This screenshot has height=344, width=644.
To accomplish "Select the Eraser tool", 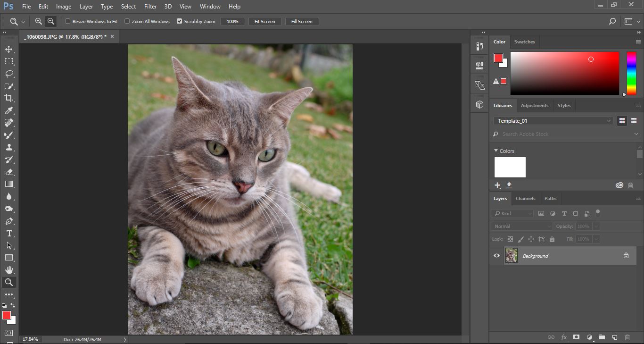I will pyautogui.click(x=8, y=172).
